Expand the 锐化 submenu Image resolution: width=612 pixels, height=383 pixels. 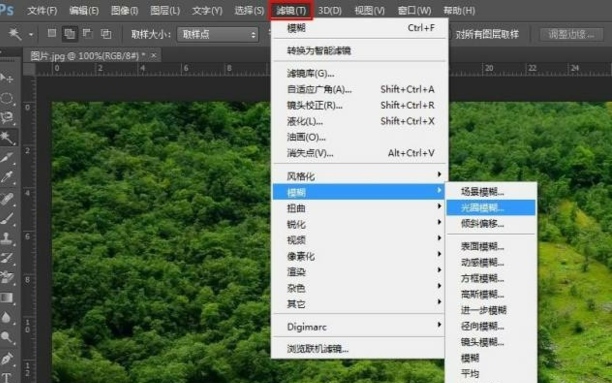(359, 224)
